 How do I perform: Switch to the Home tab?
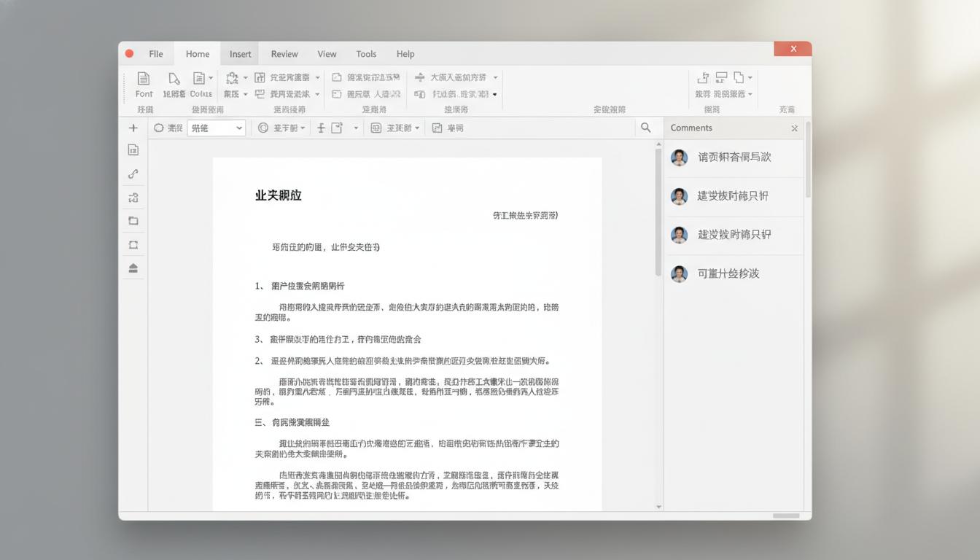pyautogui.click(x=198, y=54)
